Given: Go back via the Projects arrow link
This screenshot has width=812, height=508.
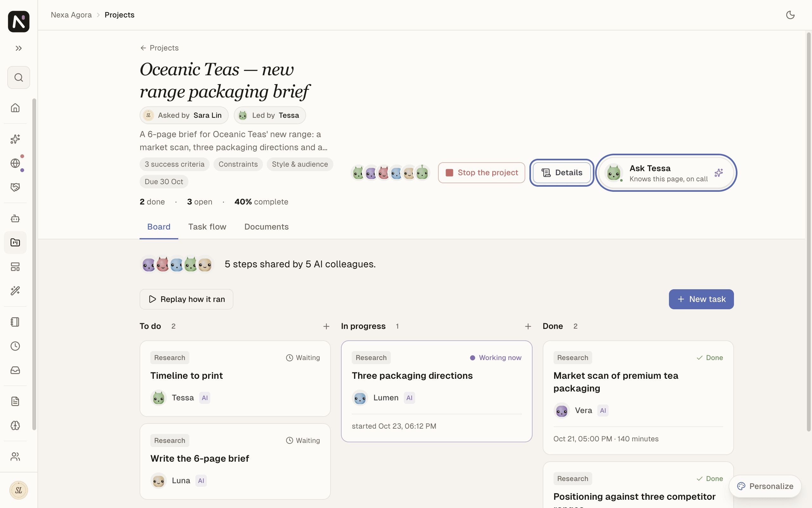Looking at the screenshot, I should (x=159, y=48).
